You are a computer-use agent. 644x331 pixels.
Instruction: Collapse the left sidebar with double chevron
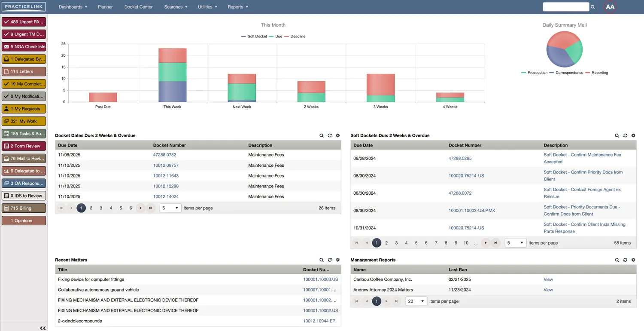pos(43,328)
